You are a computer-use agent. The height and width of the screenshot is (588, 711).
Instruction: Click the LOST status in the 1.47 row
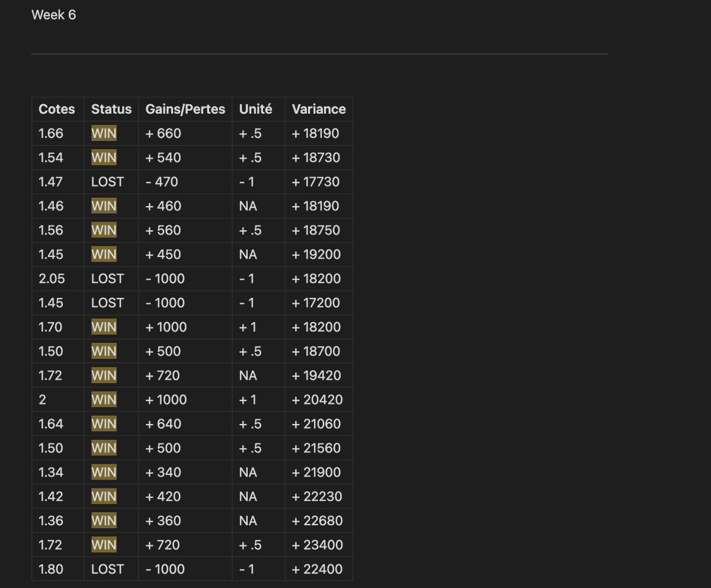click(x=108, y=182)
